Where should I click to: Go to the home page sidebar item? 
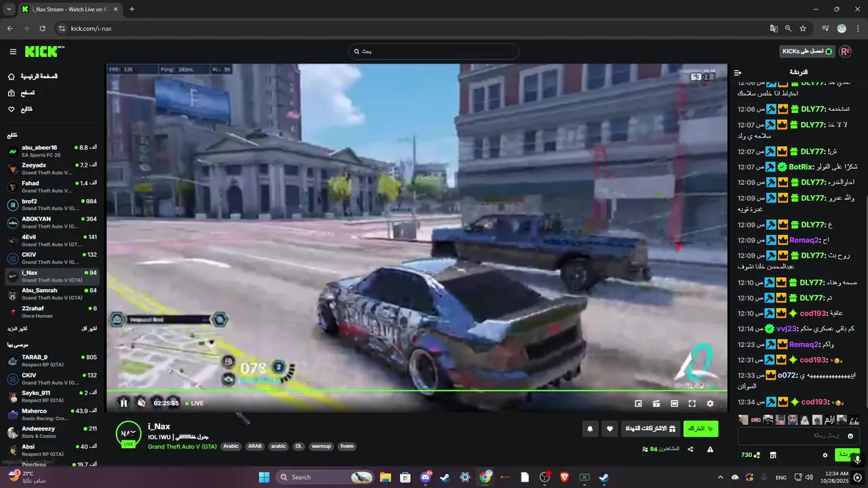click(34, 77)
